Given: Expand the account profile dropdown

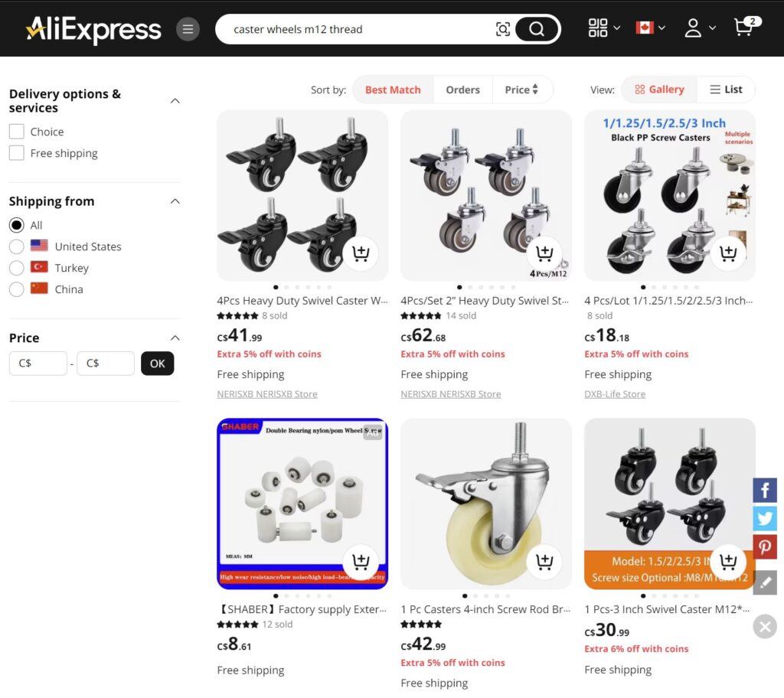Looking at the screenshot, I should [700, 28].
